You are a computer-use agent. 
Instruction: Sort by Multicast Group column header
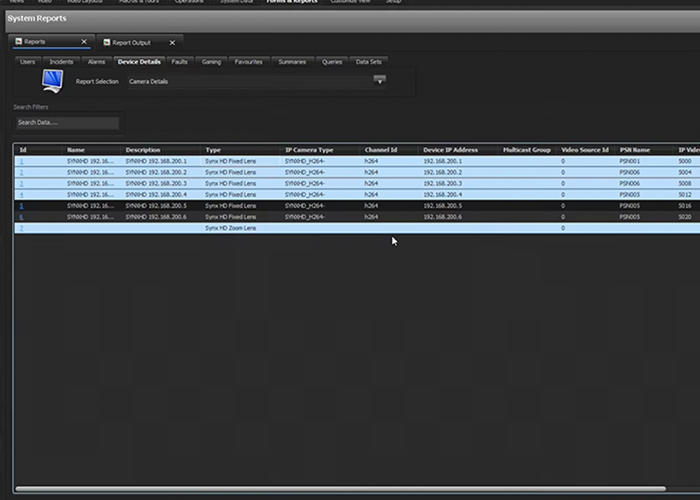click(x=527, y=150)
